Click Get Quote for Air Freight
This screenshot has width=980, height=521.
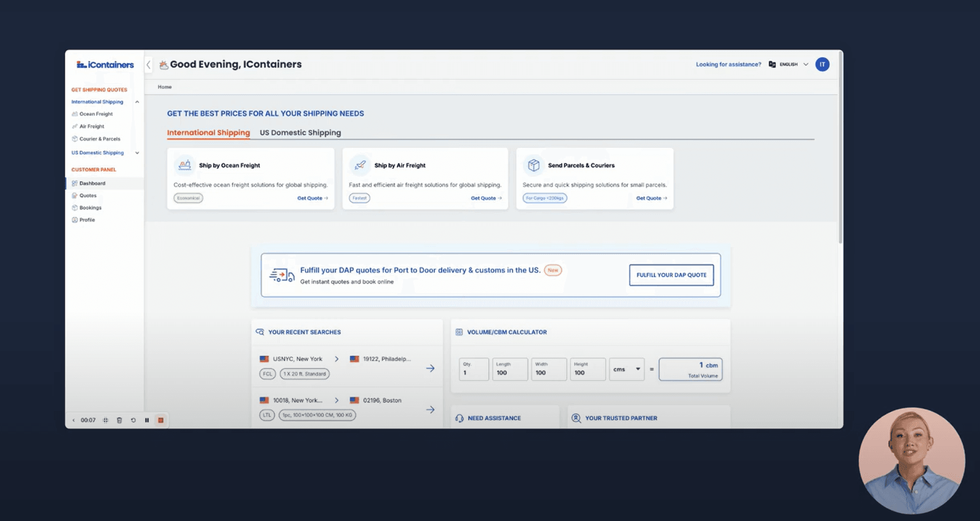[x=485, y=198]
